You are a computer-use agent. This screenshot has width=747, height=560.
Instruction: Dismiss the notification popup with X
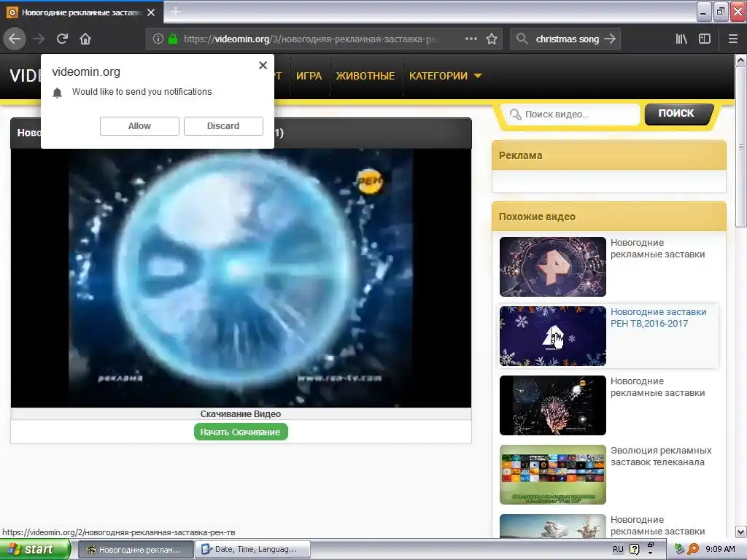[x=263, y=66]
